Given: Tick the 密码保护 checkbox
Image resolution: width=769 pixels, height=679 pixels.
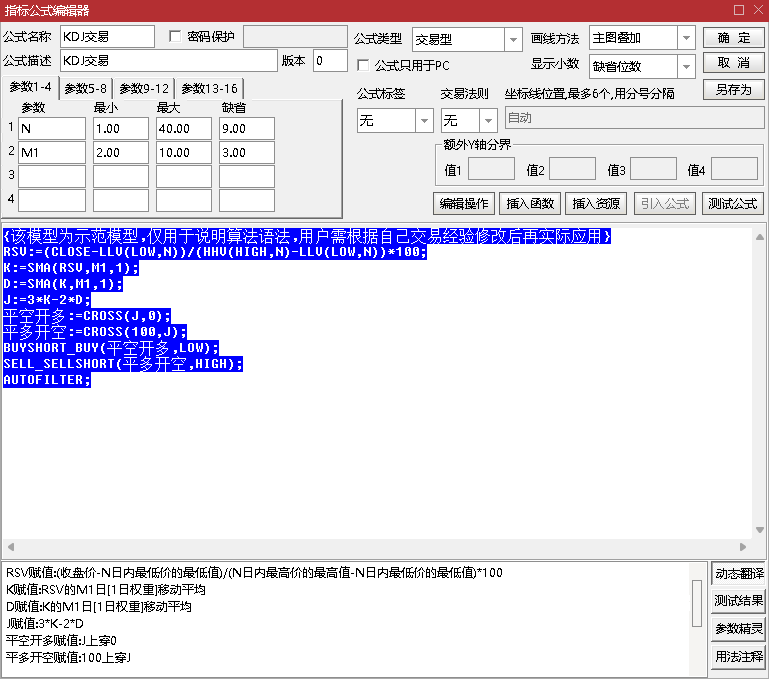Looking at the screenshot, I should [x=175, y=36].
